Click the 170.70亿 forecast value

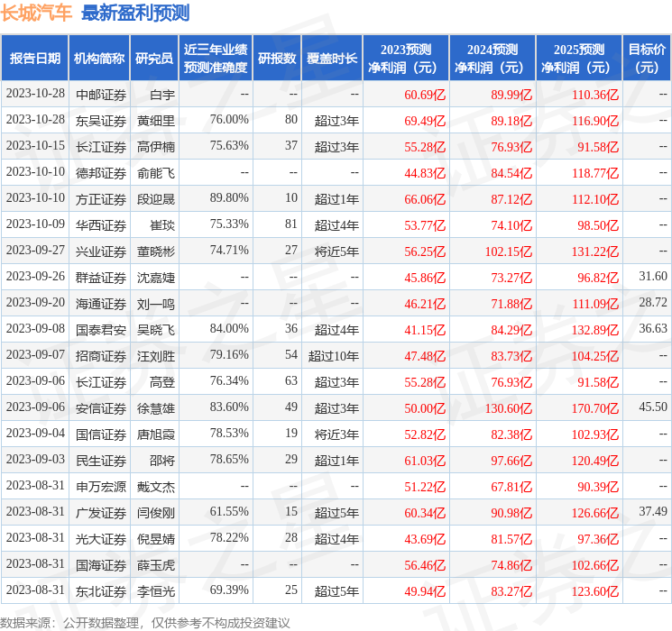595,408
